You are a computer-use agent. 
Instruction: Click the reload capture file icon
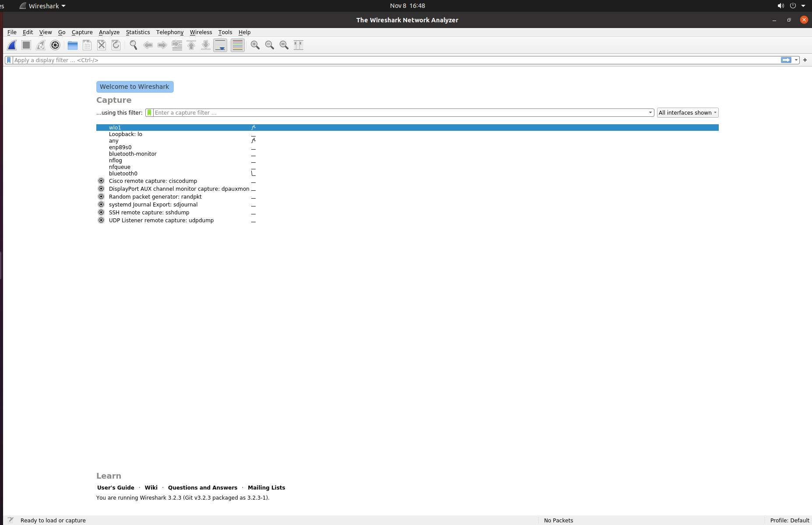coord(116,45)
